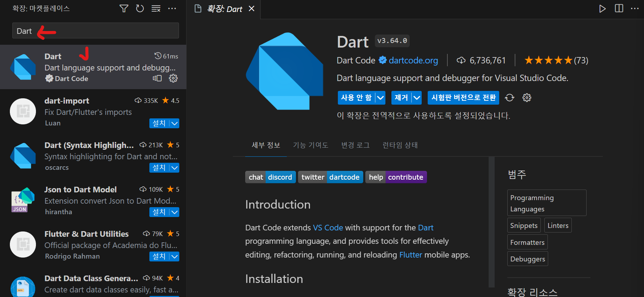Split the editor to the right
The height and width of the screenshot is (297, 644).
(619, 8)
